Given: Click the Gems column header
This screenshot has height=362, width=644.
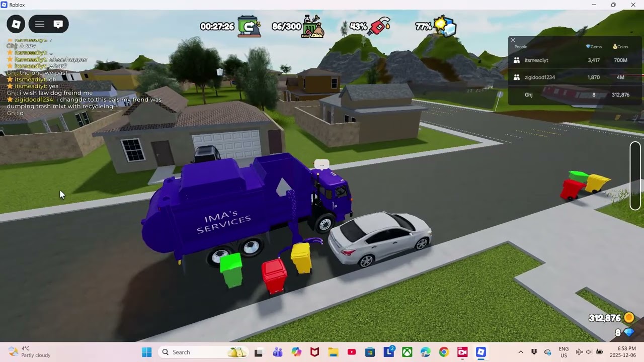Looking at the screenshot, I should 594,47.
